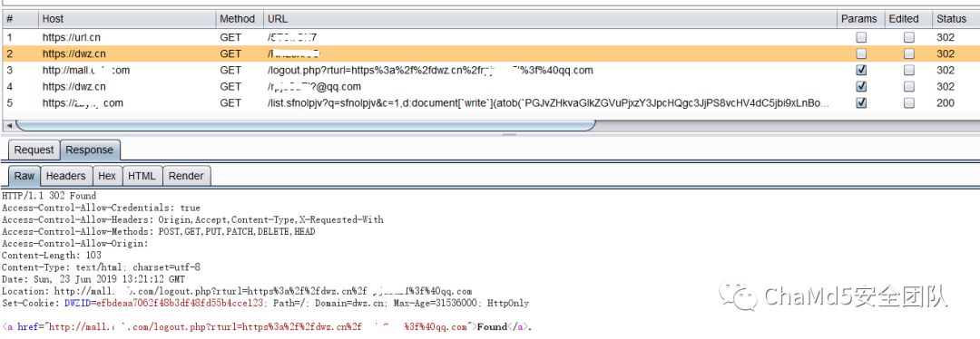Click the logout.php?rturl URL cell
Viewport: 980px width, 339px height.
(430, 70)
